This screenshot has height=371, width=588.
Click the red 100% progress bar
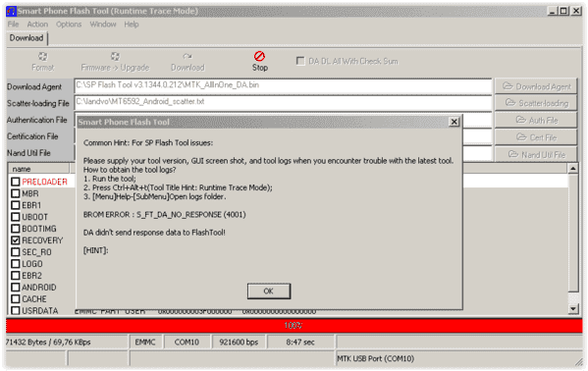pyautogui.click(x=294, y=326)
